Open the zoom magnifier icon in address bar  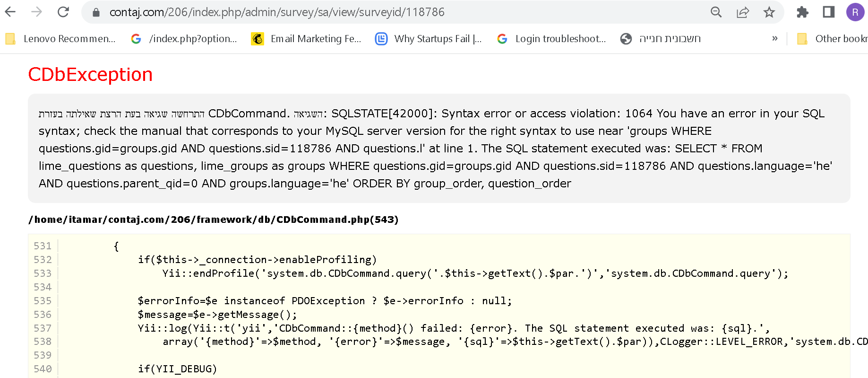[x=716, y=12]
